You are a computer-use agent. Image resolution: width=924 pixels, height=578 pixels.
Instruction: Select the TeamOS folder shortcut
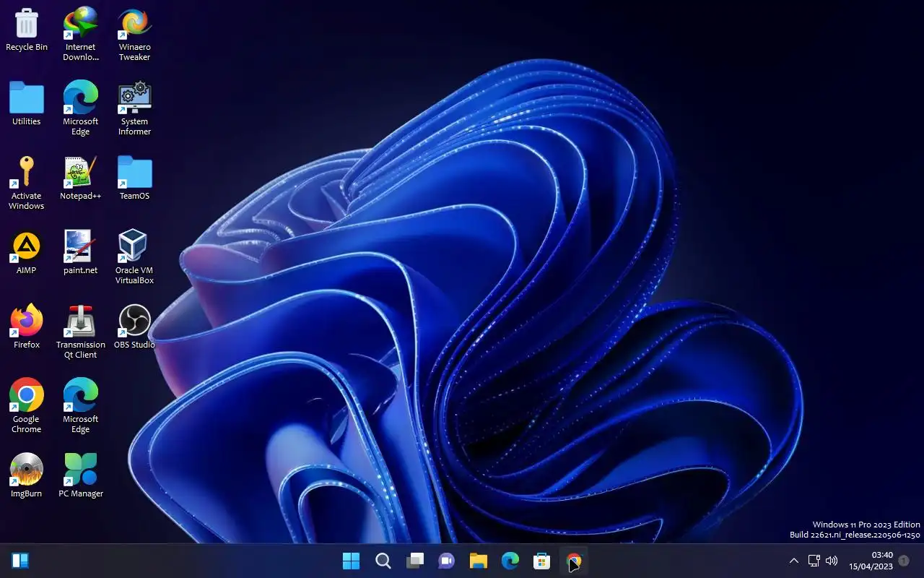pos(135,178)
